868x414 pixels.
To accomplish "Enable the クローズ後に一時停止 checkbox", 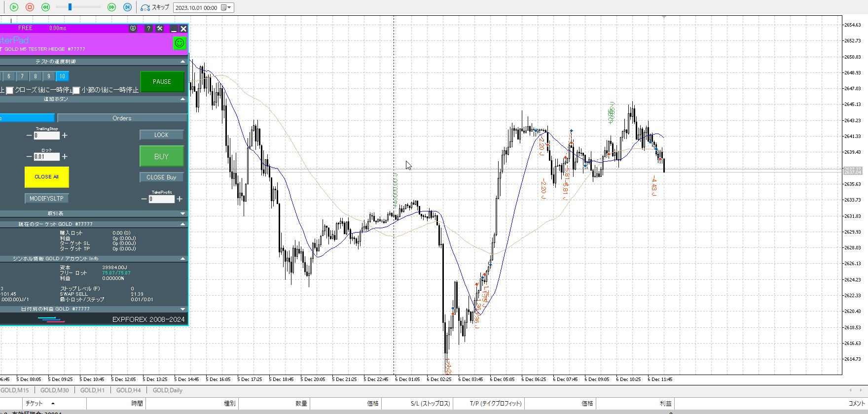I will (10, 90).
